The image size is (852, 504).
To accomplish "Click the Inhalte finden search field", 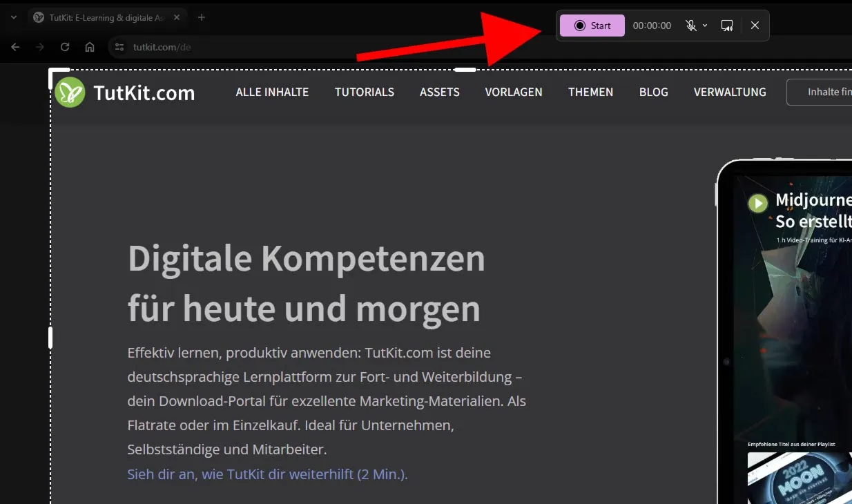I will click(x=820, y=92).
